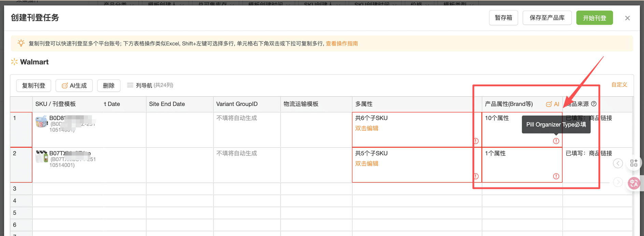Click the 1个属性 cell
The height and width of the screenshot is (236, 644).
click(522, 165)
